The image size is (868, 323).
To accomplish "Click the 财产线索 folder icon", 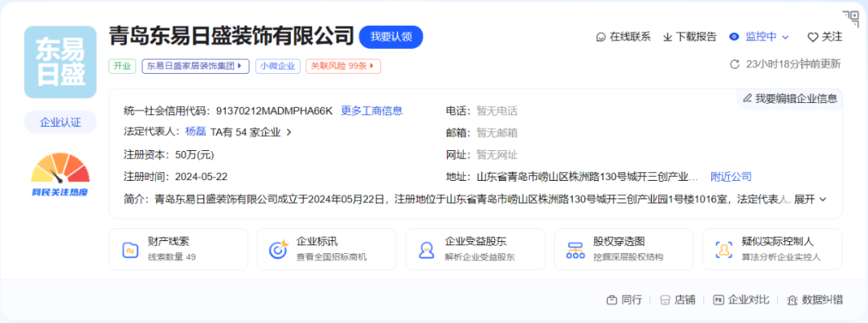I will (131, 249).
